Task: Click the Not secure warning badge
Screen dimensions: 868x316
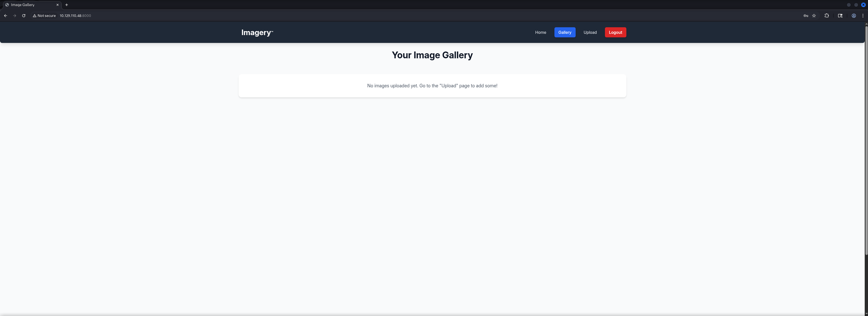Action: [44, 15]
